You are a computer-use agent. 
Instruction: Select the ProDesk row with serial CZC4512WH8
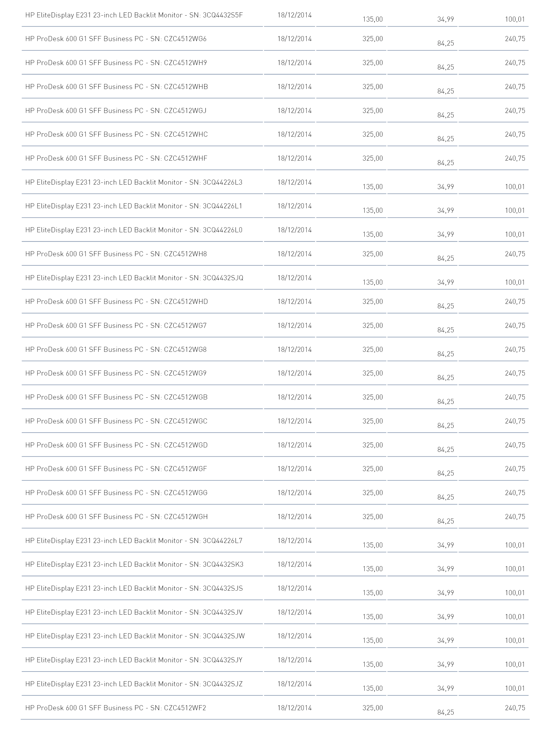click(x=275, y=254)
